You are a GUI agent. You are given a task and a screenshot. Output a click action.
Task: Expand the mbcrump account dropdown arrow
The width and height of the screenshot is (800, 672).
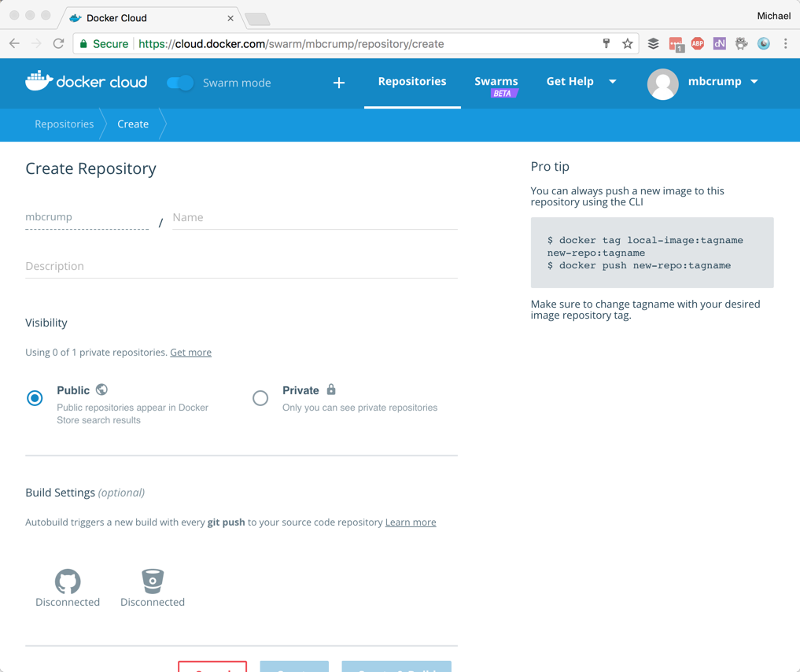point(754,82)
